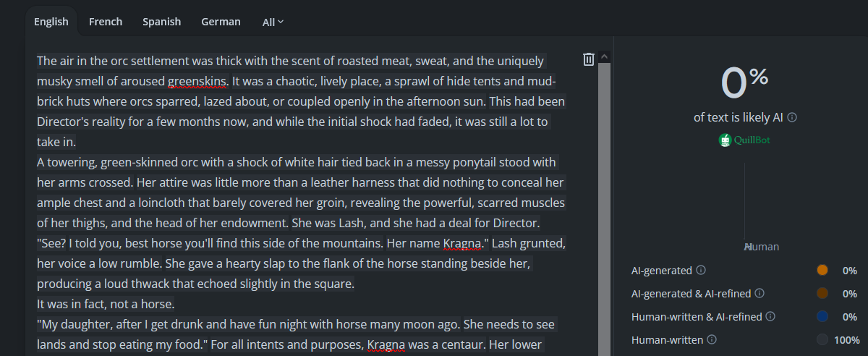Image resolution: width=868 pixels, height=356 pixels.
Task: Show info for Human-written category
Action: (x=711, y=339)
